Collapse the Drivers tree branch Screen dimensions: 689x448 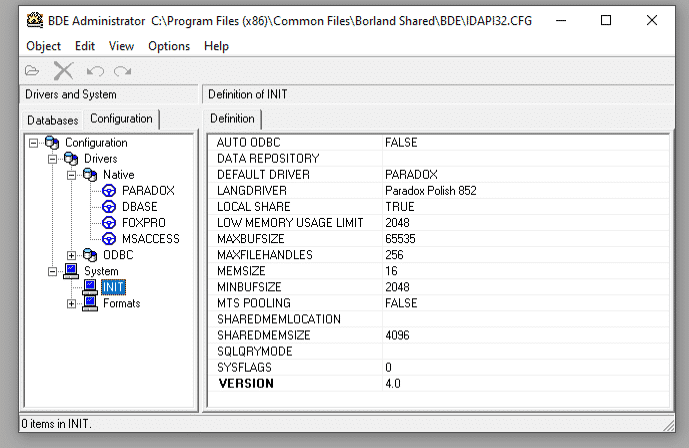52,159
